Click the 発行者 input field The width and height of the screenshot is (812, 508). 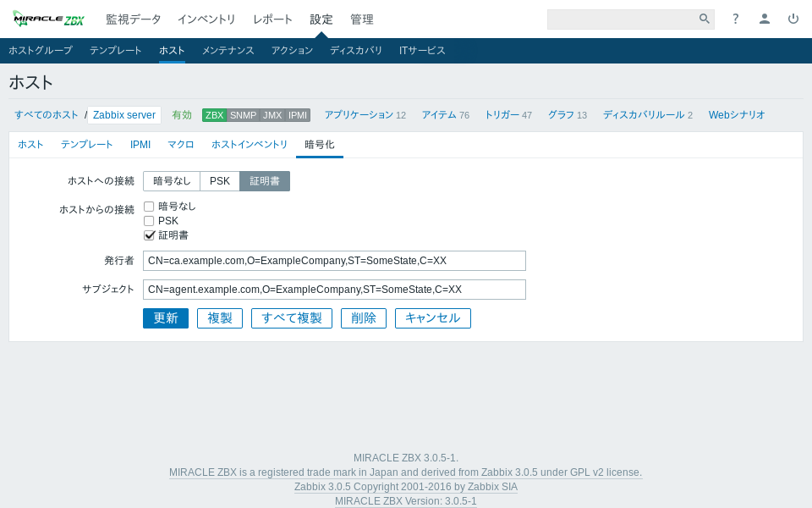pyautogui.click(x=334, y=261)
